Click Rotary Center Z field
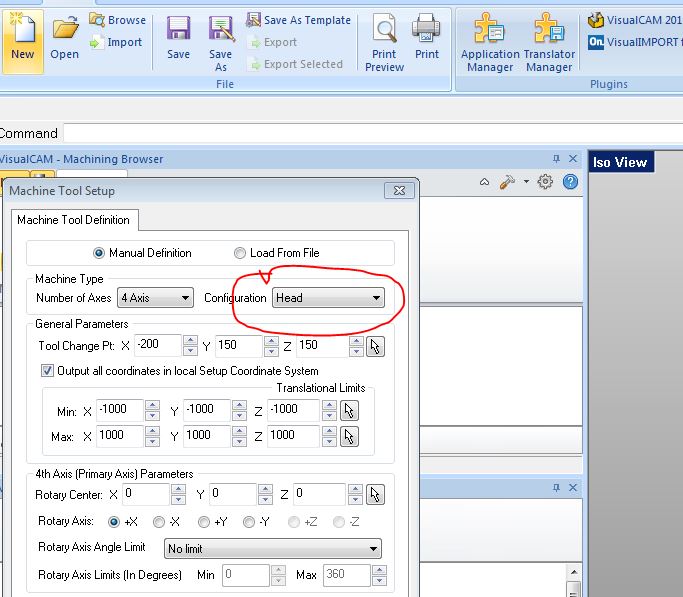 pos(319,494)
